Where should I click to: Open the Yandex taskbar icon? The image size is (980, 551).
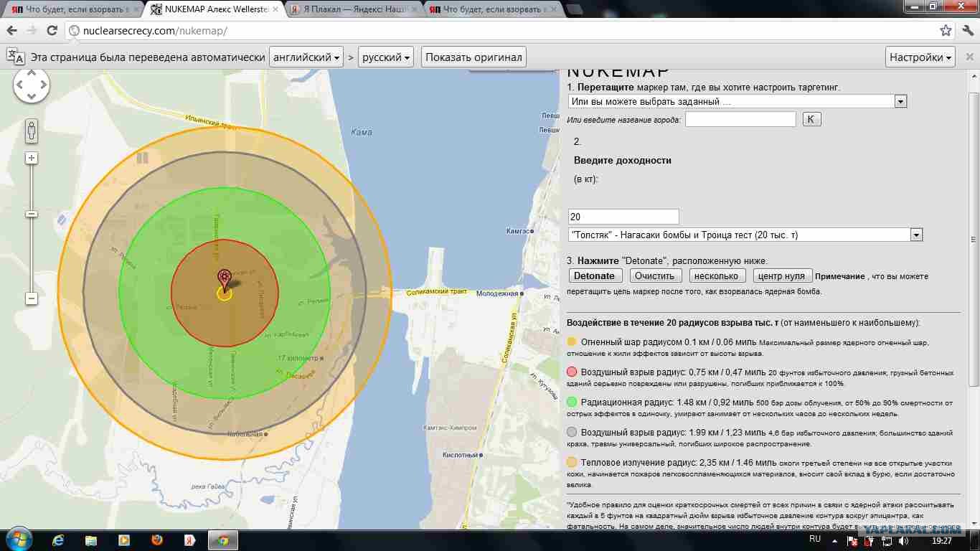pyautogui.click(x=190, y=540)
